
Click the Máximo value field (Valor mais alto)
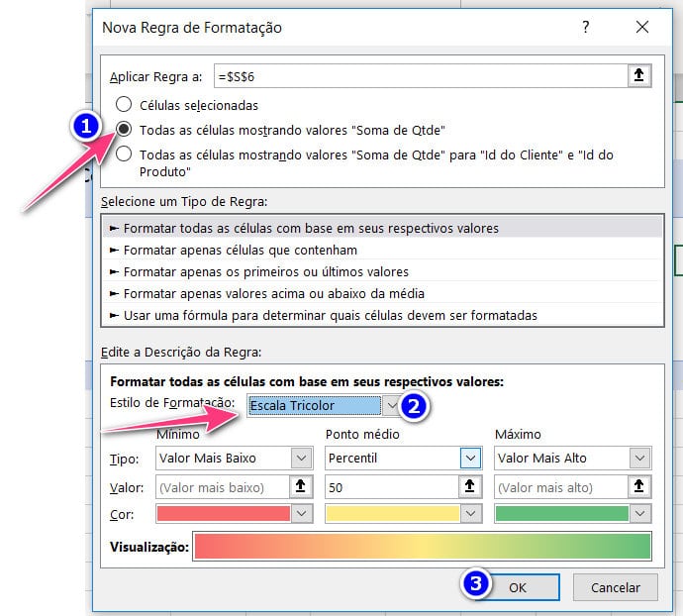[x=561, y=486]
